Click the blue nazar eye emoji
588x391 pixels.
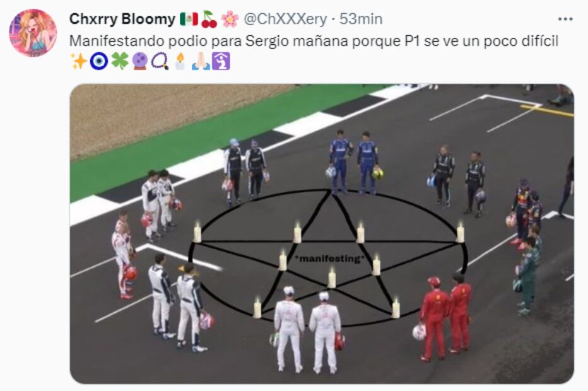point(99,61)
